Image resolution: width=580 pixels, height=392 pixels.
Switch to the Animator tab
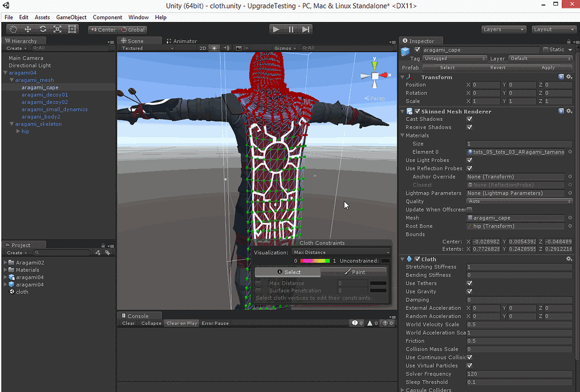click(182, 41)
